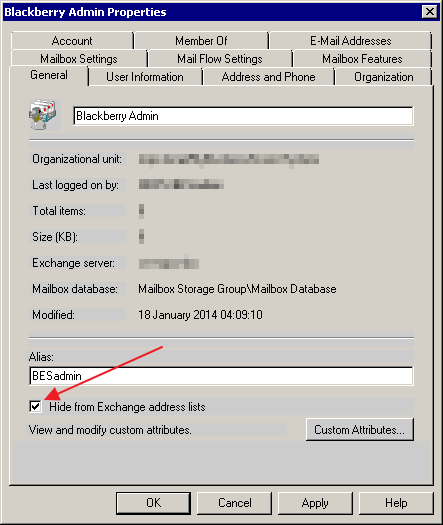Click the Organizational unit label
Screen dimensions: 443x525
(77, 159)
